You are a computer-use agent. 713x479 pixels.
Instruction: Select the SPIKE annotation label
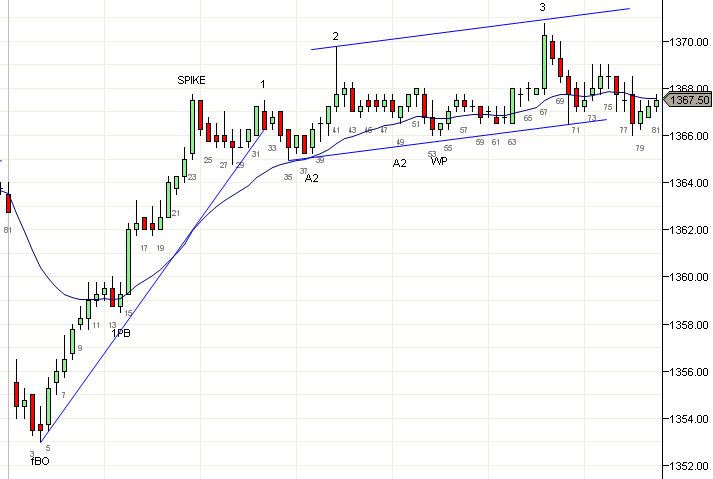(x=191, y=81)
